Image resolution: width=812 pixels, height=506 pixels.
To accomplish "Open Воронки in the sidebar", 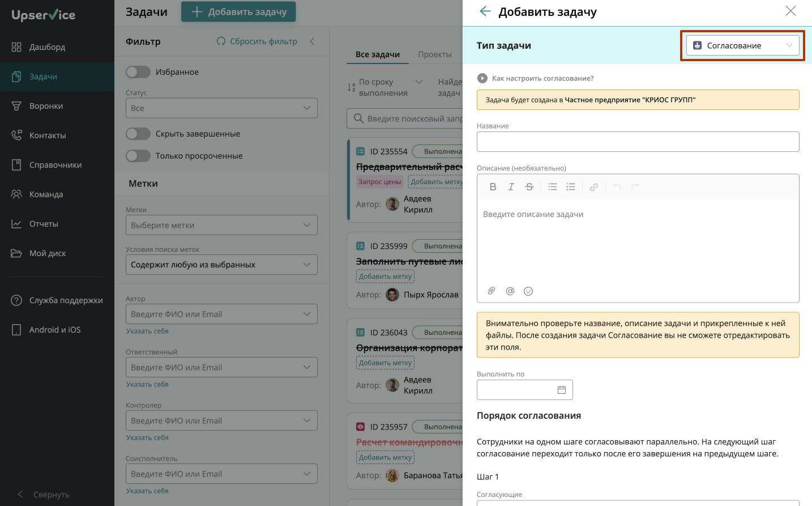I will click(x=57, y=106).
